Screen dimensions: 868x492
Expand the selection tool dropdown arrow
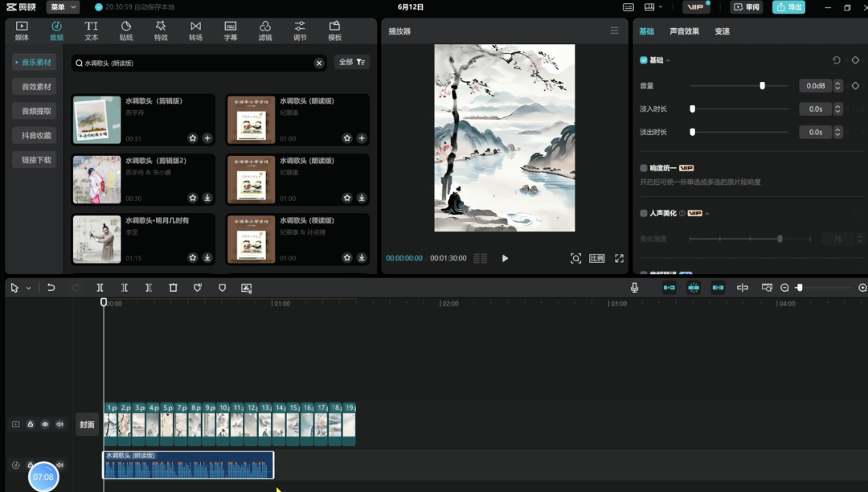point(29,288)
